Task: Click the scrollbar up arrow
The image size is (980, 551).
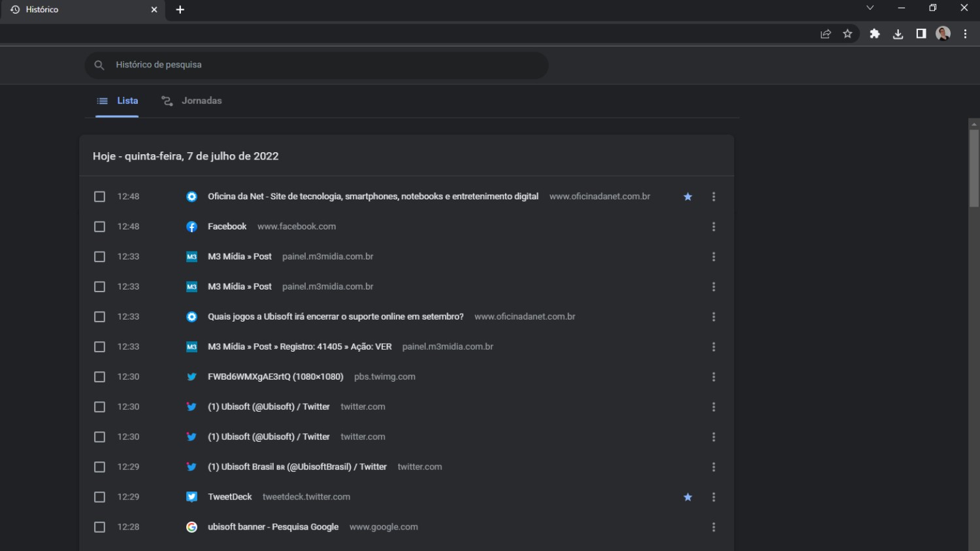Action: click(974, 124)
